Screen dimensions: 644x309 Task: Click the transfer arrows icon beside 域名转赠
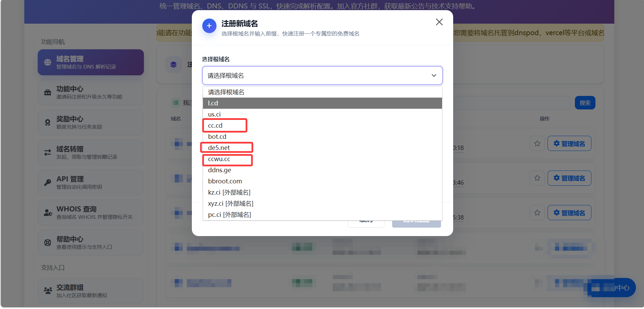click(x=48, y=153)
